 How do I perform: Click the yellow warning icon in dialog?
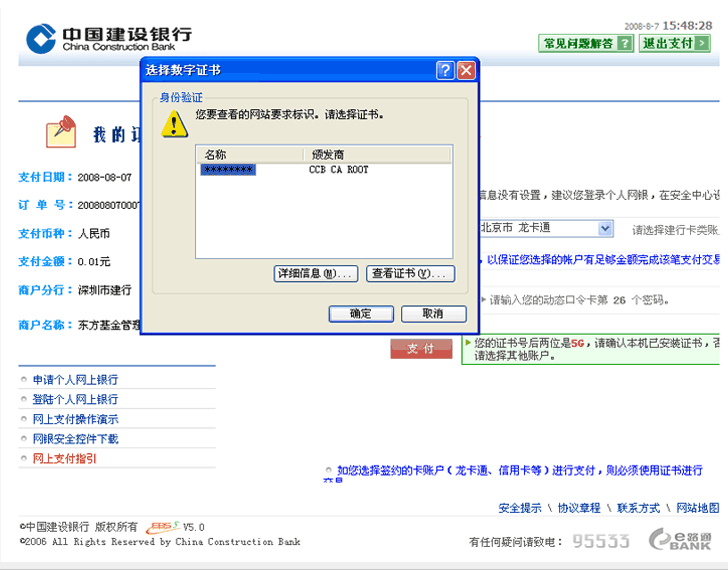(x=174, y=124)
